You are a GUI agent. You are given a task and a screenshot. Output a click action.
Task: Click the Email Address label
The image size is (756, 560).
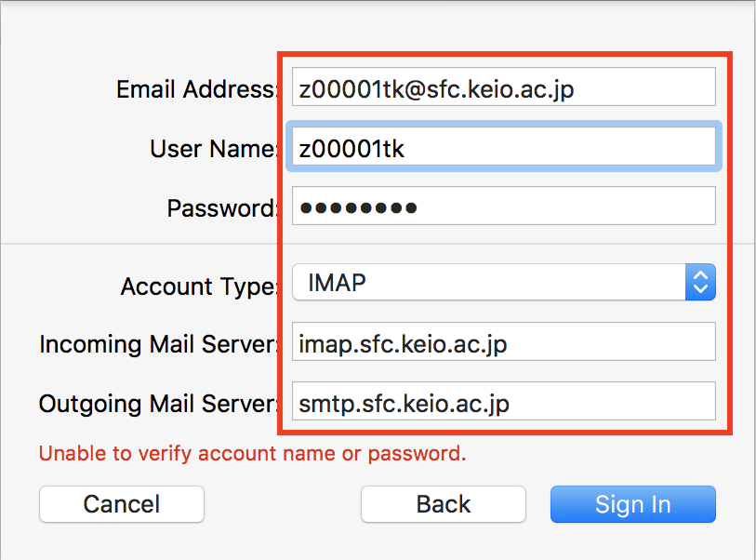click(x=197, y=89)
